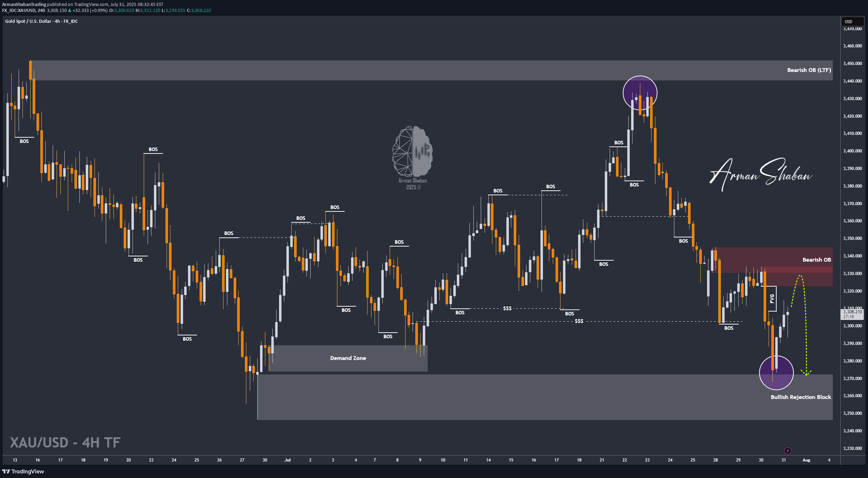Click the 3,450.000 price axis label
Viewport: 868px width, 478px height.
click(x=852, y=63)
